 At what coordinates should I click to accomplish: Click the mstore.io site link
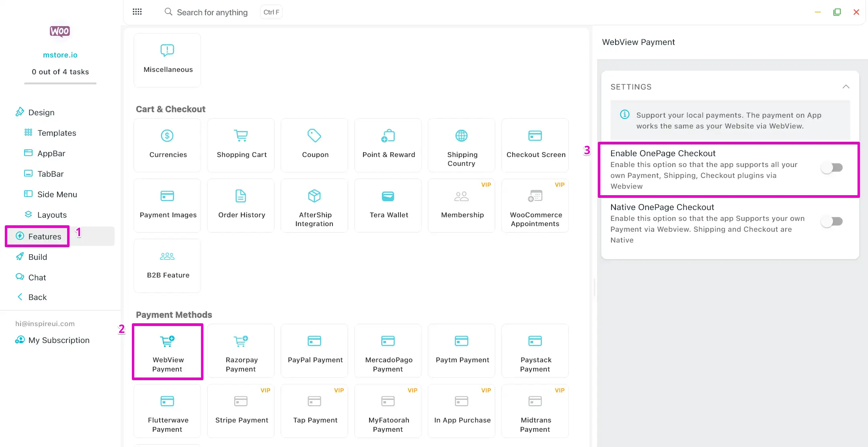60,55
